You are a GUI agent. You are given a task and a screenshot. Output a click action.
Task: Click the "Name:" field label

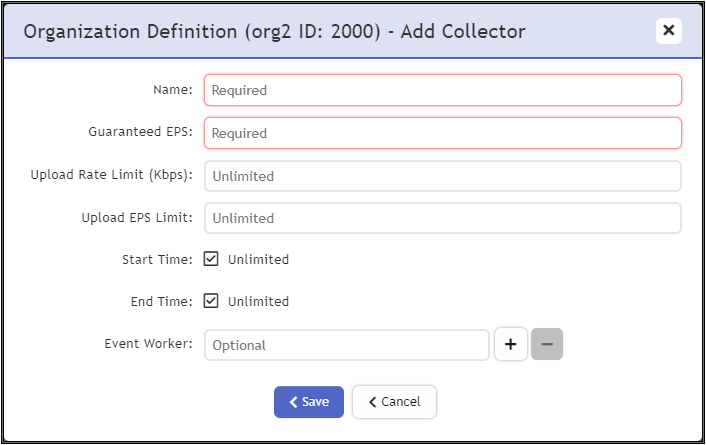(x=173, y=90)
